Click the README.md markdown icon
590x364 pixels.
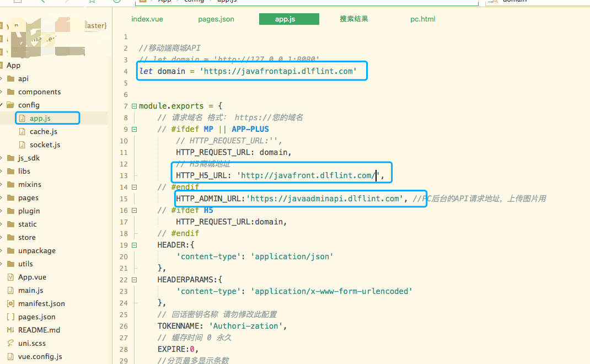tap(10, 330)
